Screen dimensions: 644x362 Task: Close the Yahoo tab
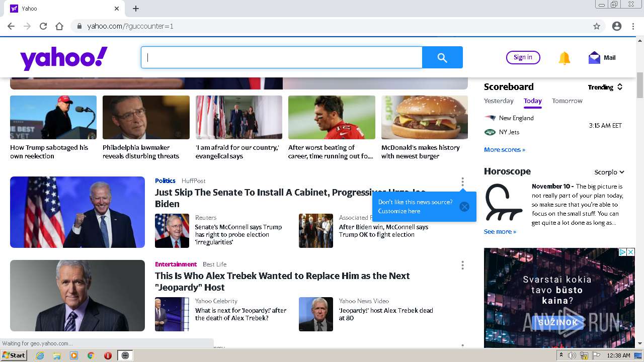point(117,9)
